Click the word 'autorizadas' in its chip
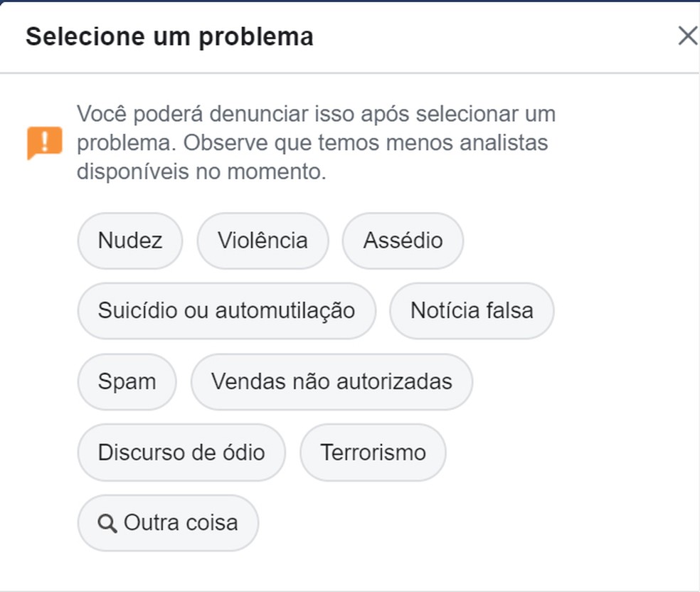Image resolution: width=700 pixels, height=592 pixels. (394, 381)
